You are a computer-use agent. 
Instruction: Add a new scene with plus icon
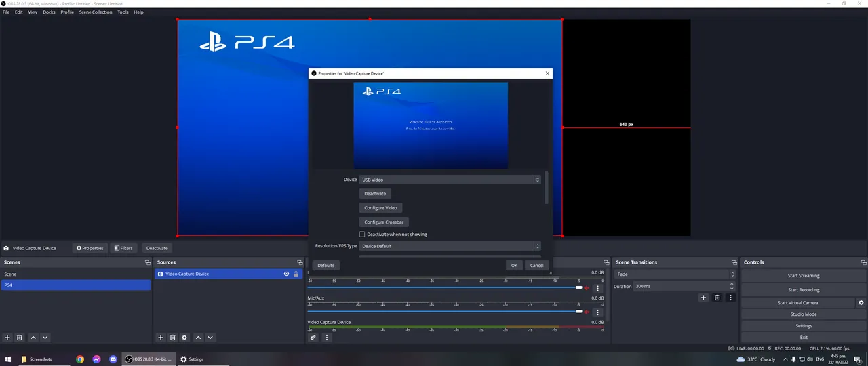[x=7, y=338]
